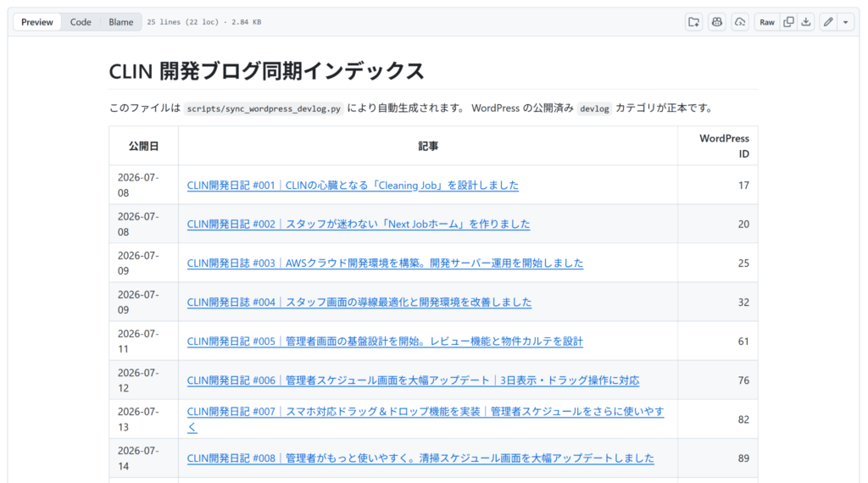
Task: Open CLIN開発日記 #008 article link
Action: [x=420, y=458]
